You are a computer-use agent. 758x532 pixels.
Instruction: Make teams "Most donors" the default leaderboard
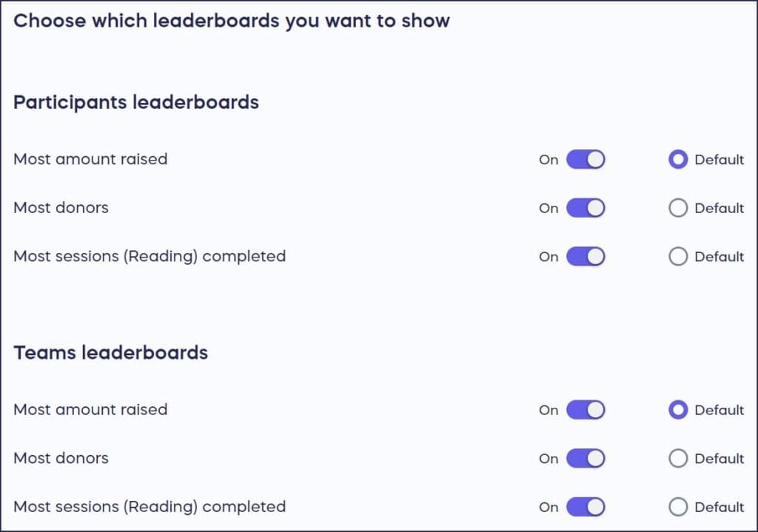tap(678, 458)
